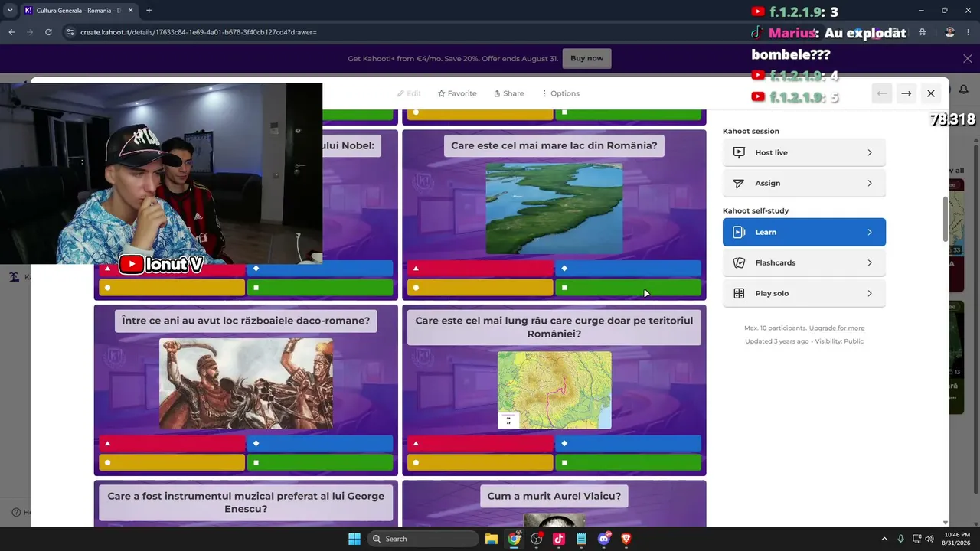This screenshot has width=980, height=551.
Task: Click the Edit pencil icon
Action: click(400, 93)
